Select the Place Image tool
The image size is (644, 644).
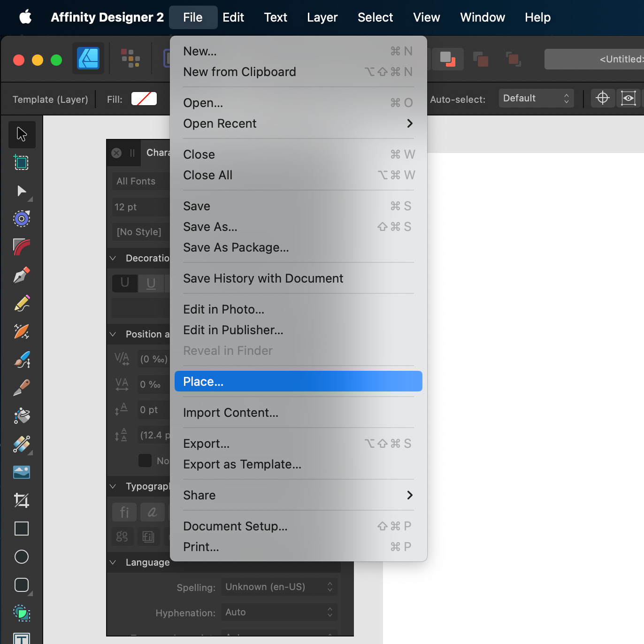tap(22, 472)
